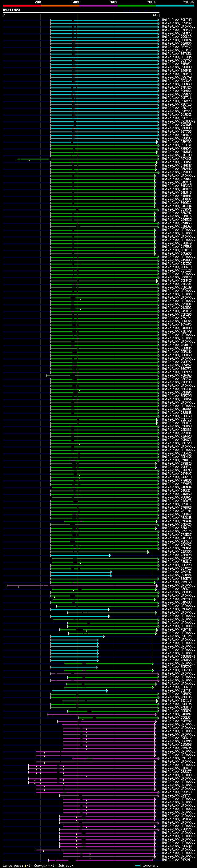This screenshot has height=868, width=197.
Task: Select hit UniRef100_C1GAT3
Action: click(177, 501)
